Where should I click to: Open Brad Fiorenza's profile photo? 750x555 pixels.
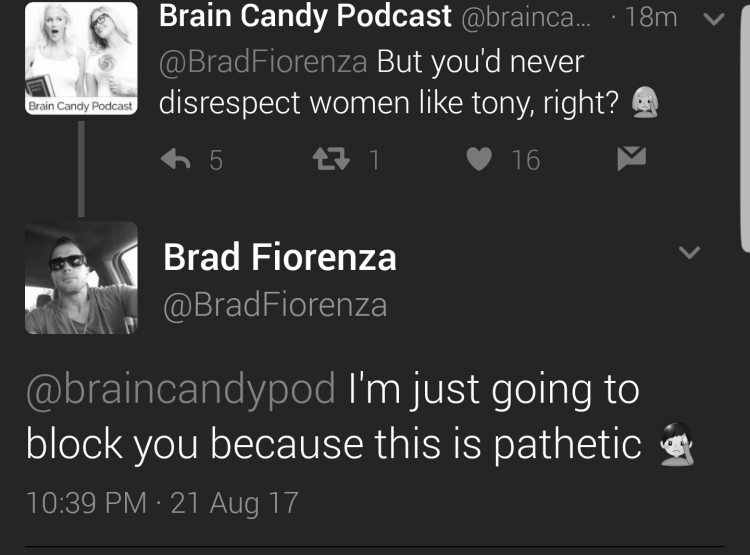tap(81, 278)
